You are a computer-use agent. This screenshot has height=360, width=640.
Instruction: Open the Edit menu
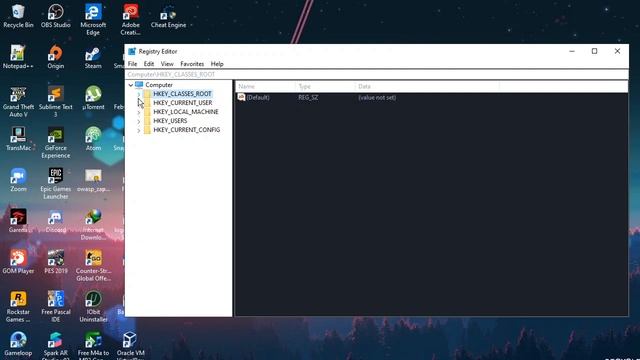coord(149,64)
